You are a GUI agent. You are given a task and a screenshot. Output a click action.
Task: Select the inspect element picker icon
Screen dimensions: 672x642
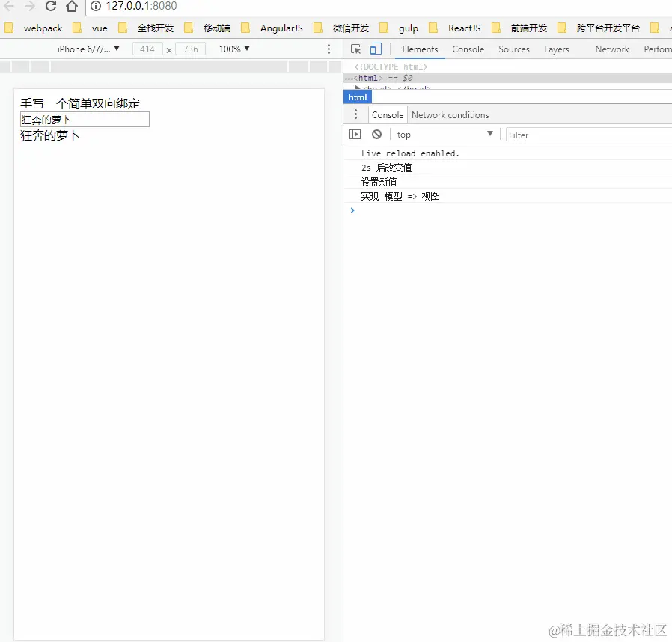point(355,49)
